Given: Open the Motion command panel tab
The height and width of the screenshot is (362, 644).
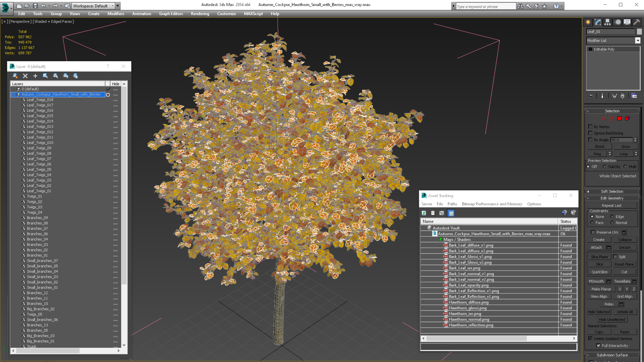Looking at the screenshot, I should click(x=617, y=22).
